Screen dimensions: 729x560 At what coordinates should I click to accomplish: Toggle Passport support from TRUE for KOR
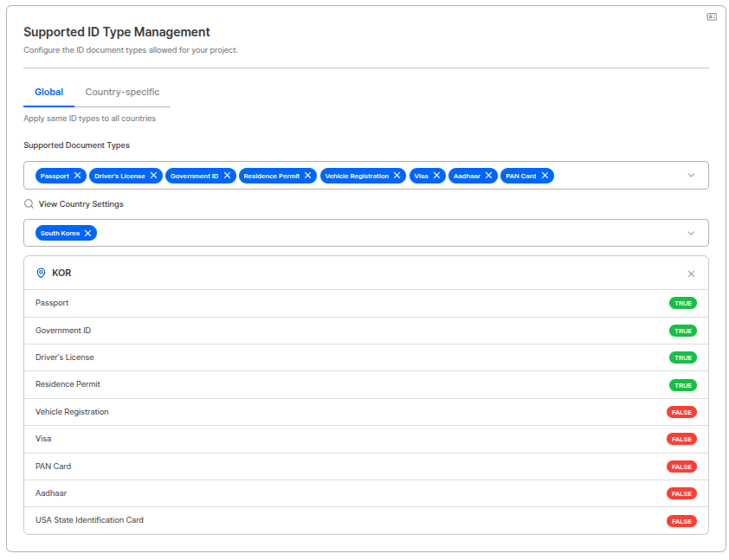click(683, 303)
